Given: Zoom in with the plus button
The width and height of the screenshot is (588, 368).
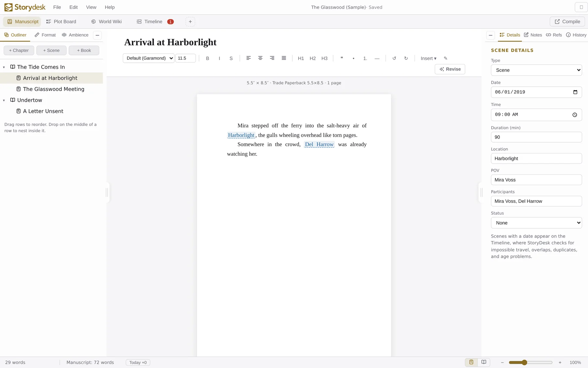Looking at the screenshot, I should coord(560,362).
